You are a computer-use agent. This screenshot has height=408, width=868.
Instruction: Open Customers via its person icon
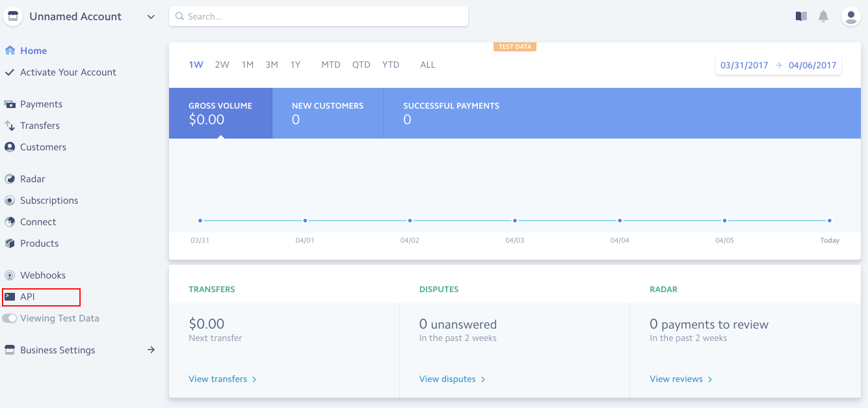[10, 147]
